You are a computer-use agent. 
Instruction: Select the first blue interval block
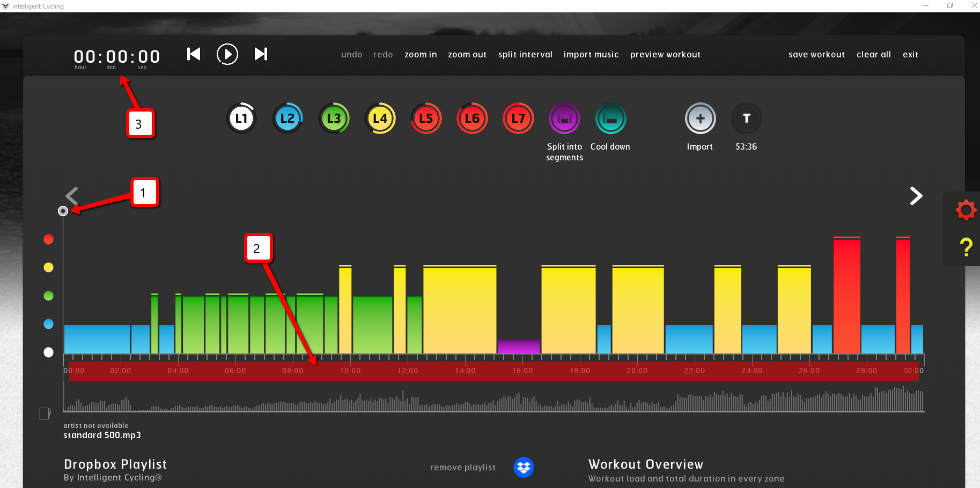pyautogui.click(x=97, y=339)
